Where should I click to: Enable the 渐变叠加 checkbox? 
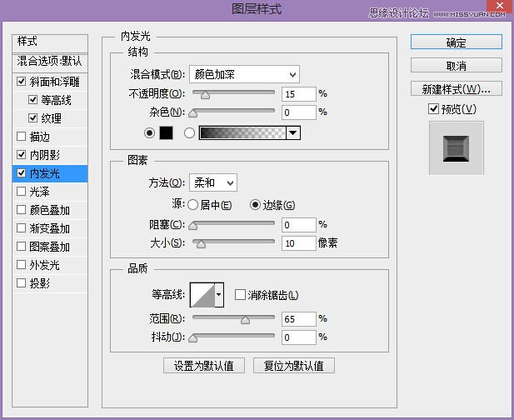point(22,227)
